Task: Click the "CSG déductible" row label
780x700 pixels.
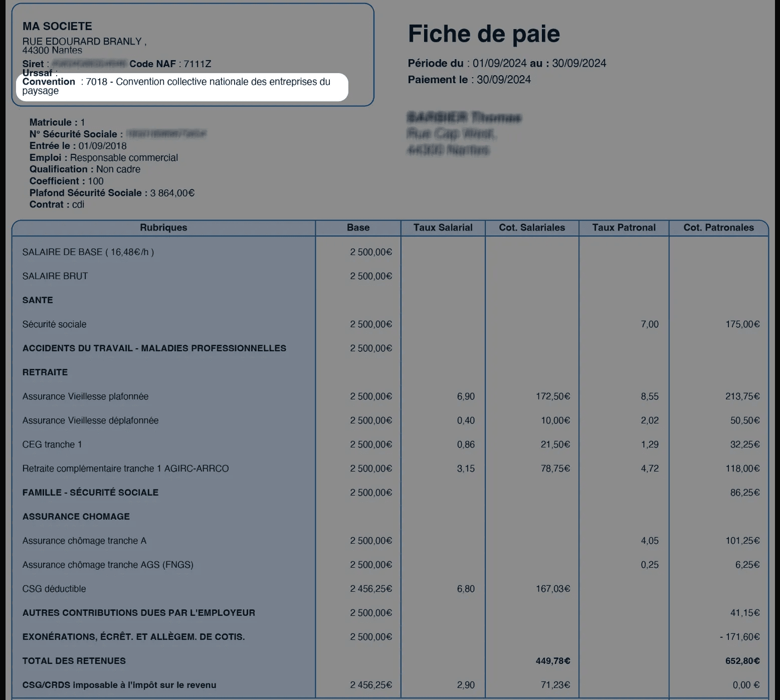Action: 54,589
